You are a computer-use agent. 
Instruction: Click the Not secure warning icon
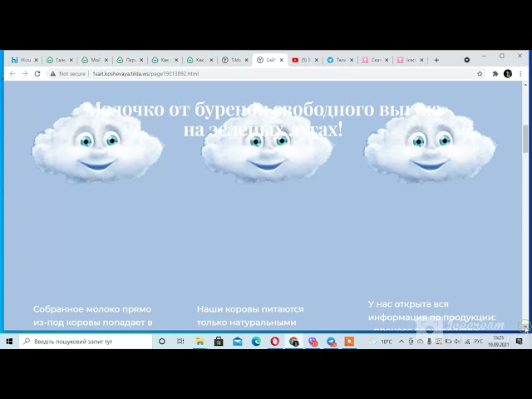[x=53, y=74]
